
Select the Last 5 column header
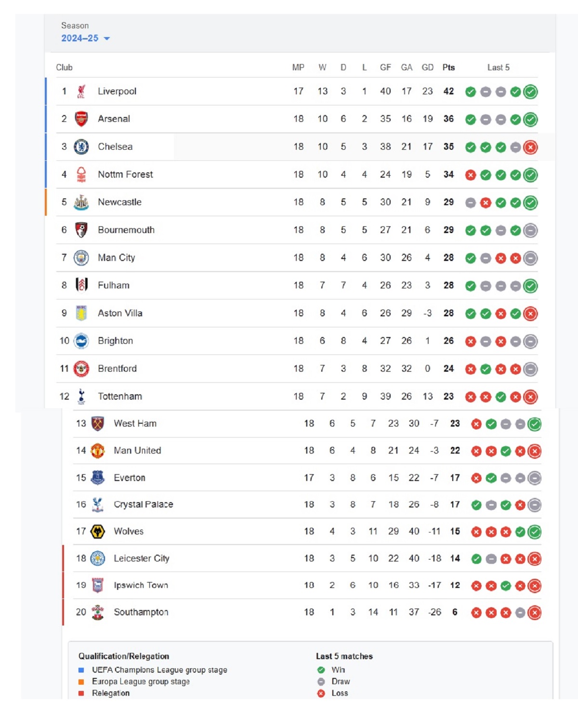coord(499,67)
